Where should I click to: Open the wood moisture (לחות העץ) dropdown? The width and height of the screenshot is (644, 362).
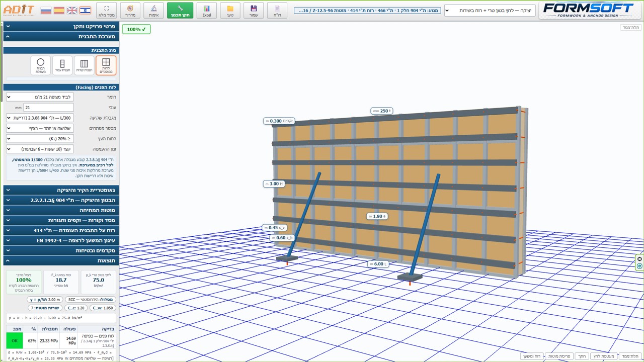pyautogui.click(x=40, y=138)
